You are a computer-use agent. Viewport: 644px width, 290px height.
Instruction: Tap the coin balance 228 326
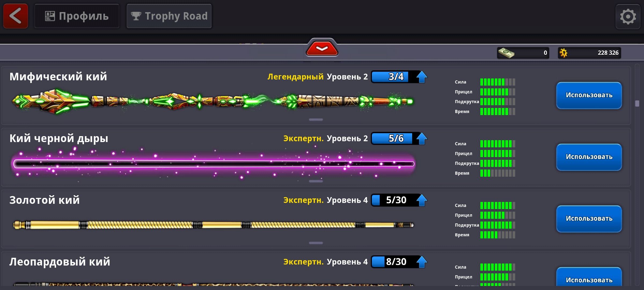[x=590, y=53]
